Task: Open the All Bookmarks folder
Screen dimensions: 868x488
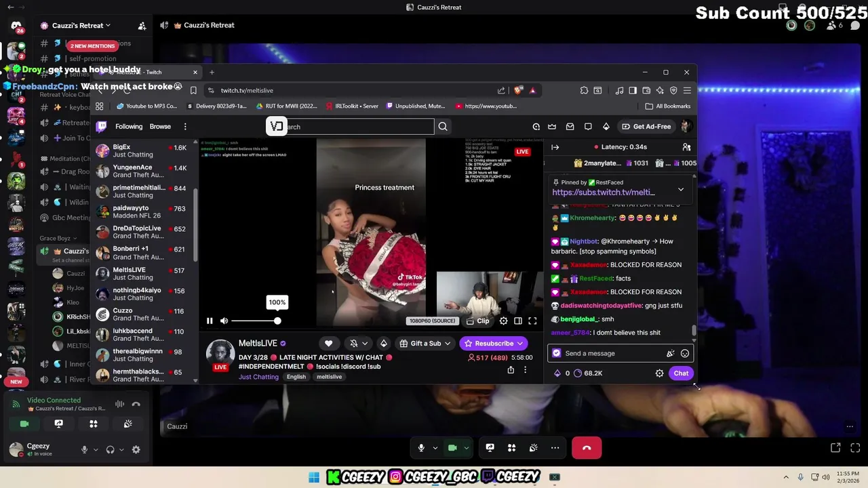Action: (668, 106)
